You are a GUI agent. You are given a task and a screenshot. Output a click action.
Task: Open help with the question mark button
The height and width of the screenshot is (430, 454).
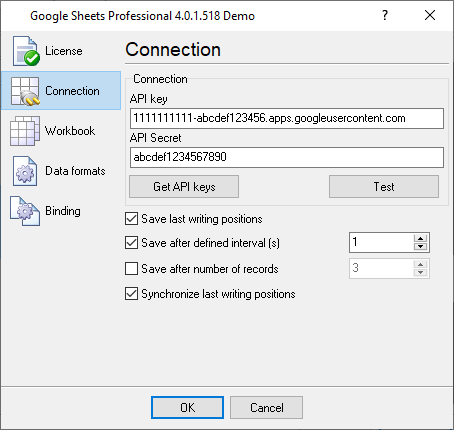385,15
